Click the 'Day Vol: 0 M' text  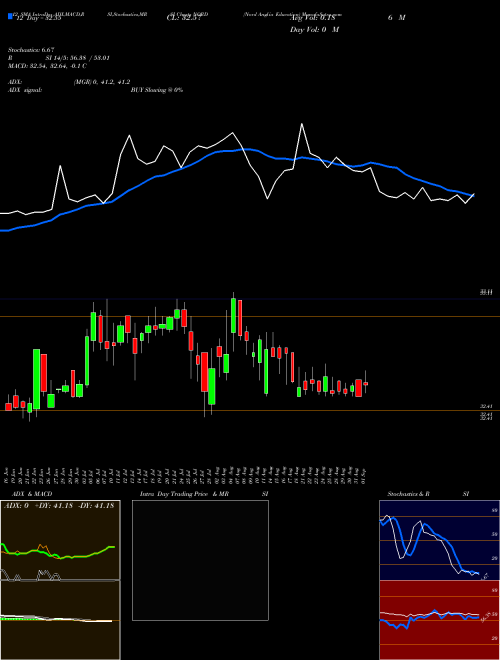click(x=314, y=30)
